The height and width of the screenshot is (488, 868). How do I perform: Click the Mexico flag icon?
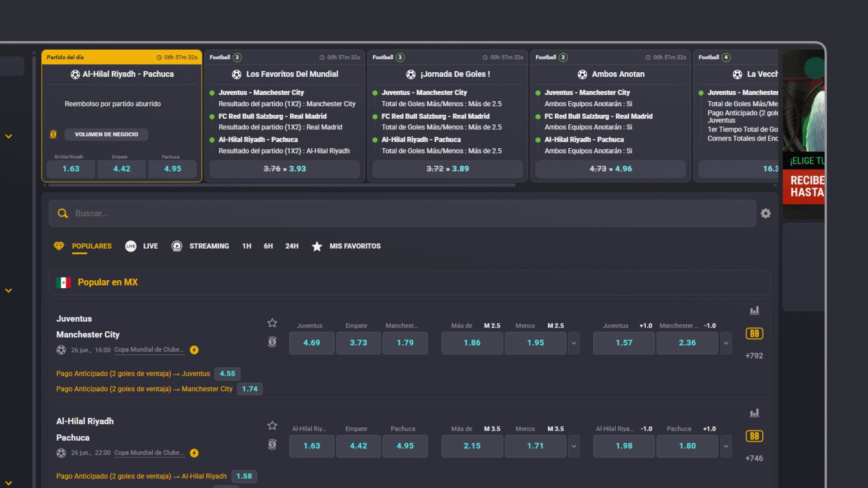[63, 283]
